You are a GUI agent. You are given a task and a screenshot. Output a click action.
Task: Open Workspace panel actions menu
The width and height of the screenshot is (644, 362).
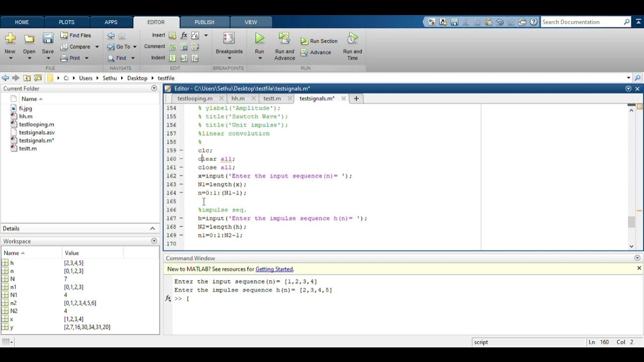coord(154,241)
